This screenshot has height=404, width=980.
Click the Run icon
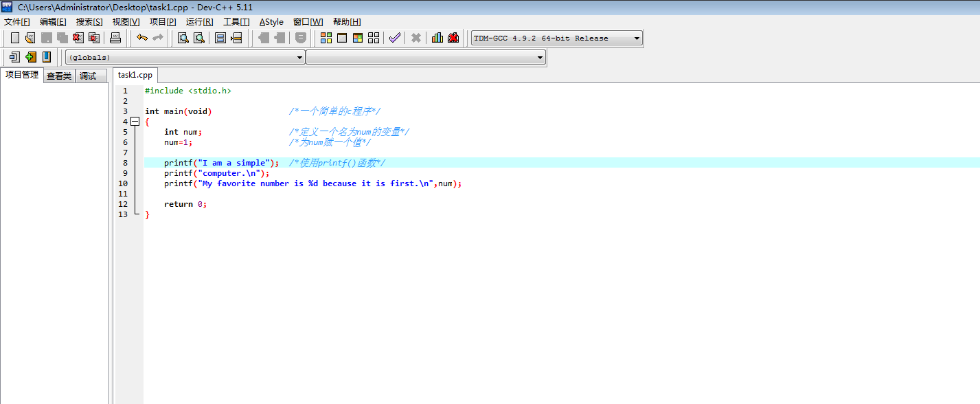coord(342,38)
